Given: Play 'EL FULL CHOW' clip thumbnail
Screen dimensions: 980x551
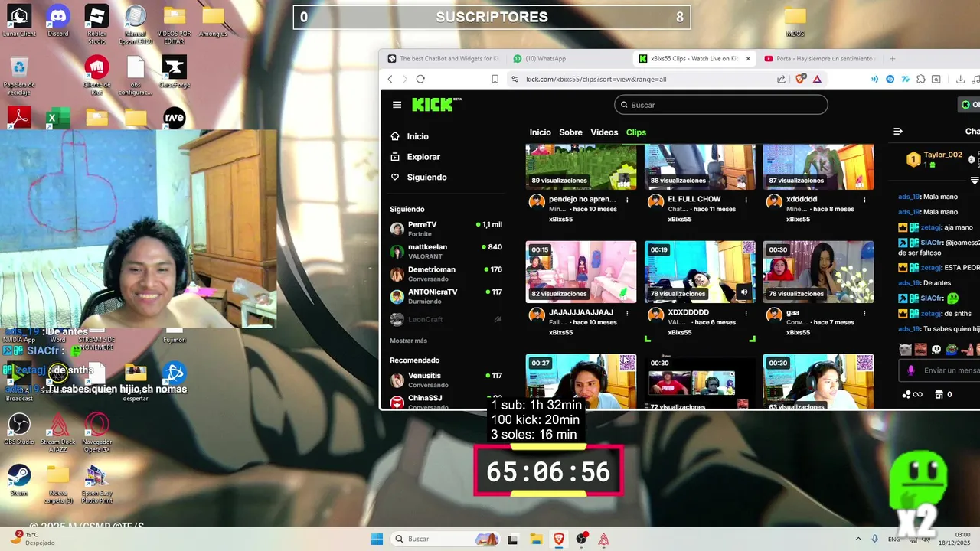Looking at the screenshot, I should 700,167.
